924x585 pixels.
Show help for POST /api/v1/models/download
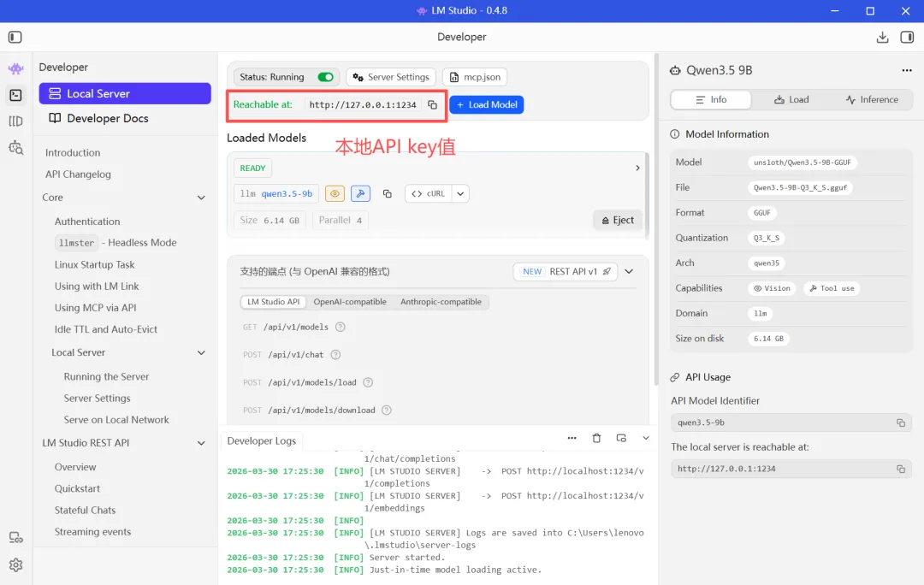(387, 410)
